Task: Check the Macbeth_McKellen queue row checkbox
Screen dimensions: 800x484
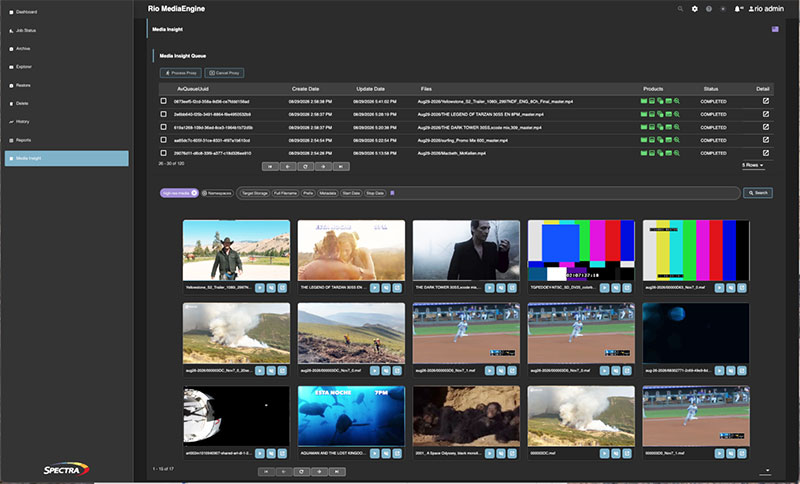Action: tap(163, 152)
